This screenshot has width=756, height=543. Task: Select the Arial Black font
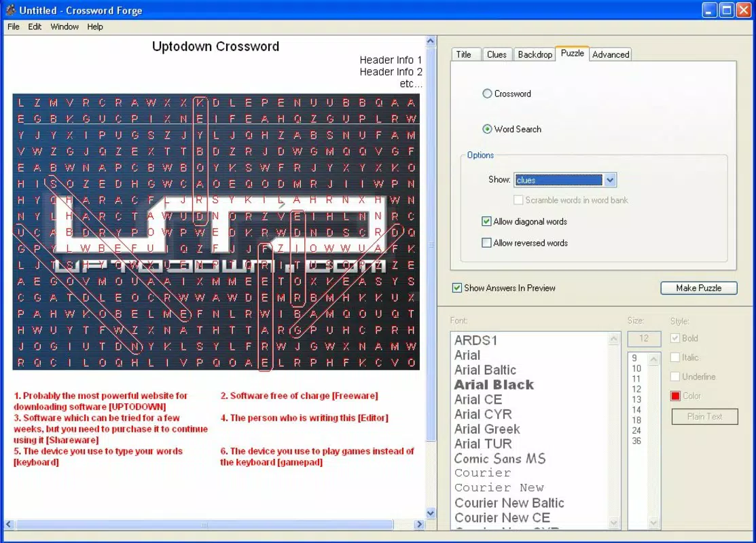pyautogui.click(x=494, y=384)
